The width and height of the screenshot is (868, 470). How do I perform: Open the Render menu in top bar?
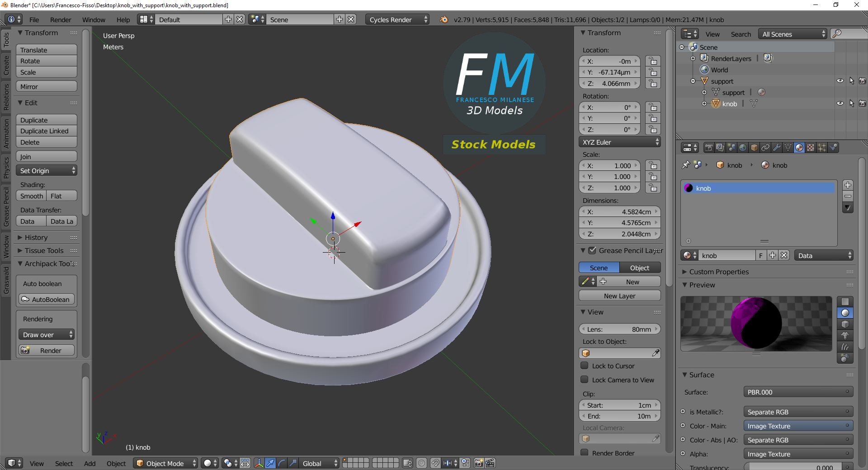point(61,19)
